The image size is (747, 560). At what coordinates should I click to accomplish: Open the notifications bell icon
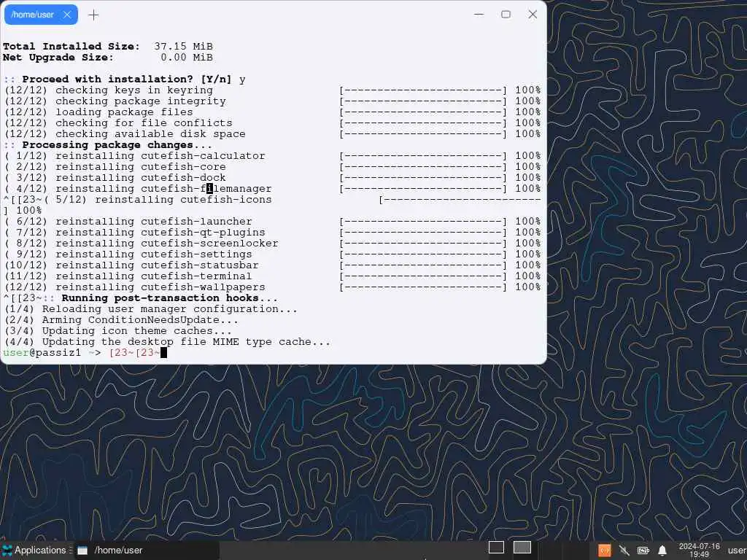click(x=662, y=551)
